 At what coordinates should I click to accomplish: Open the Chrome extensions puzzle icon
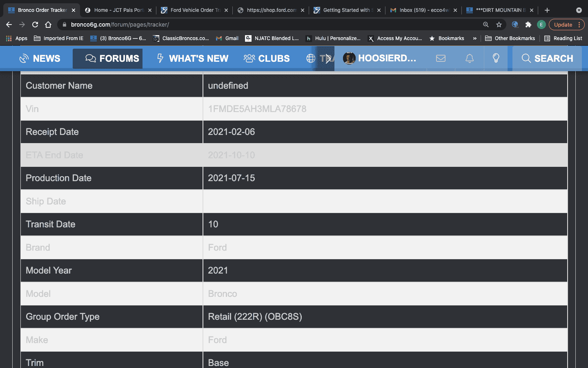tap(528, 25)
